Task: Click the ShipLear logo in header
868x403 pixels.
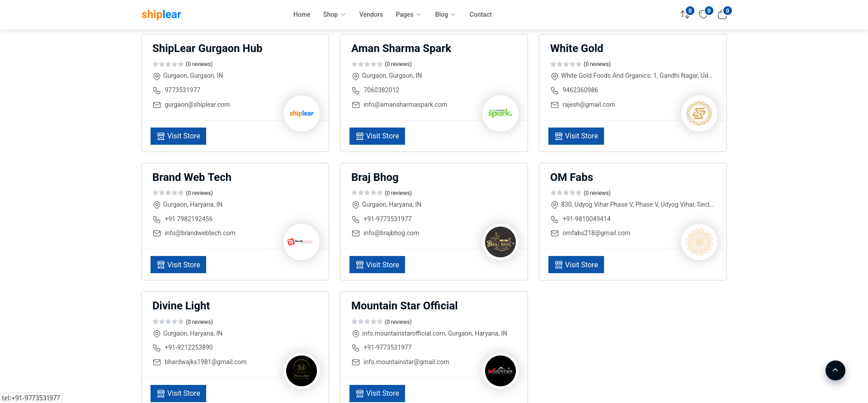Action: click(161, 14)
